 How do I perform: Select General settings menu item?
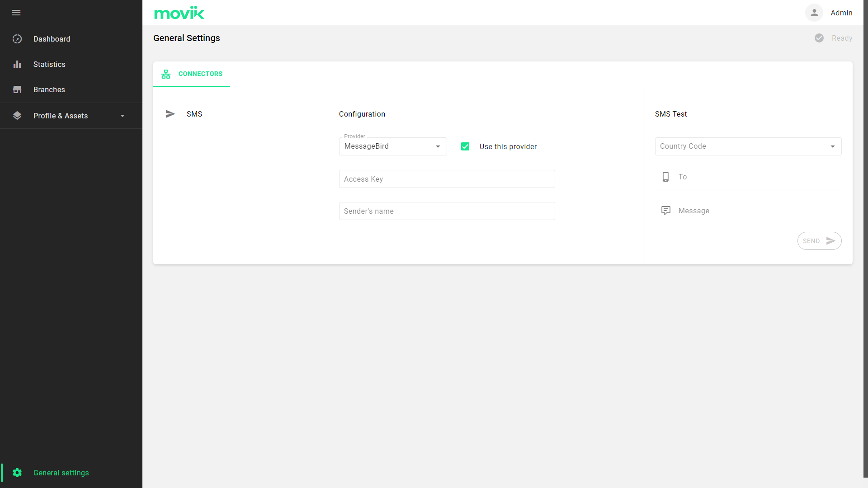click(71, 473)
